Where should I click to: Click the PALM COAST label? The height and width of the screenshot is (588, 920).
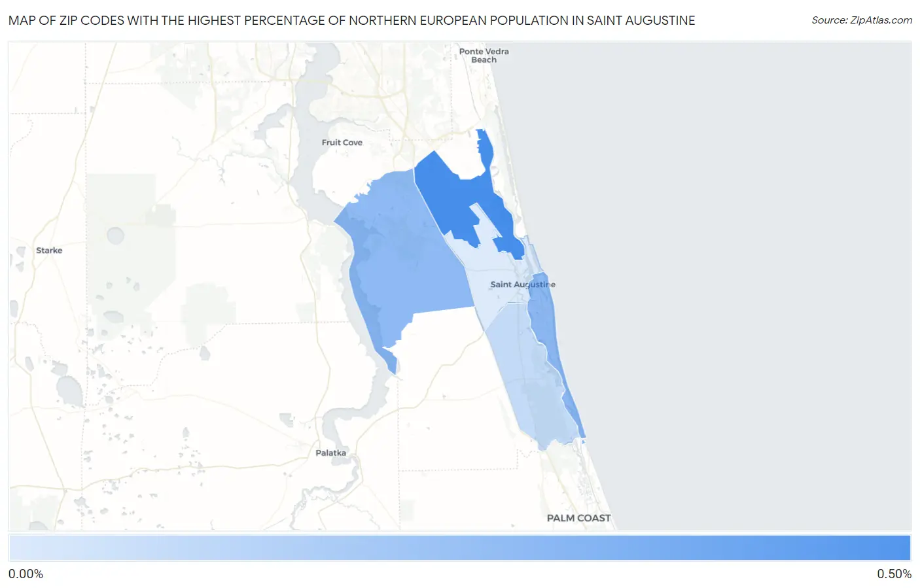click(x=578, y=518)
